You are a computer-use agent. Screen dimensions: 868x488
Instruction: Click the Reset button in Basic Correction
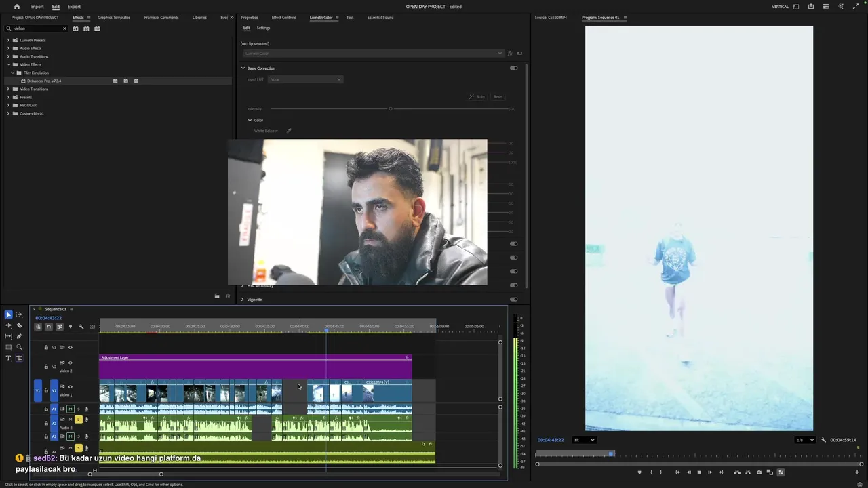[x=498, y=96]
